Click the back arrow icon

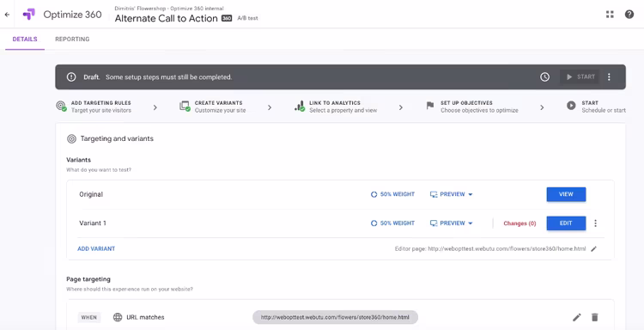click(x=7, y=15)
